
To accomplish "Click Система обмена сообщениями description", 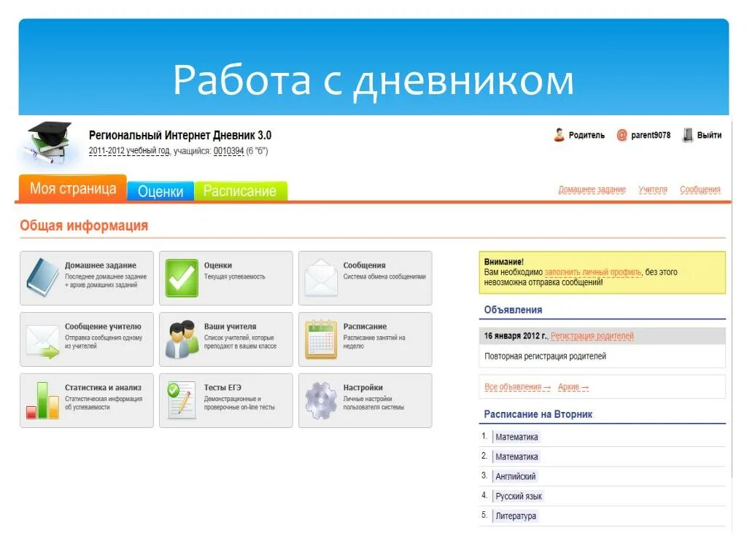I will [384, 276].
